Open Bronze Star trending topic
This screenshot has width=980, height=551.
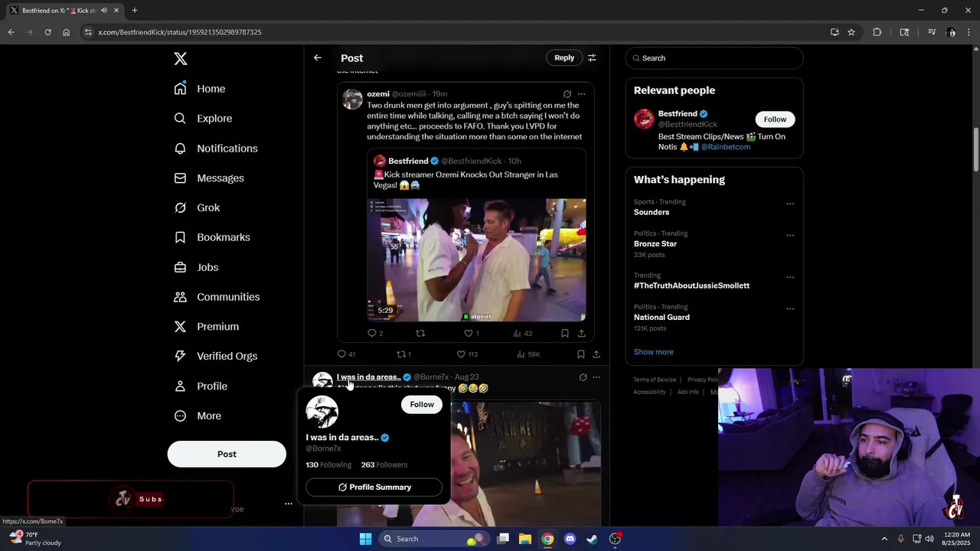point(655,243)
